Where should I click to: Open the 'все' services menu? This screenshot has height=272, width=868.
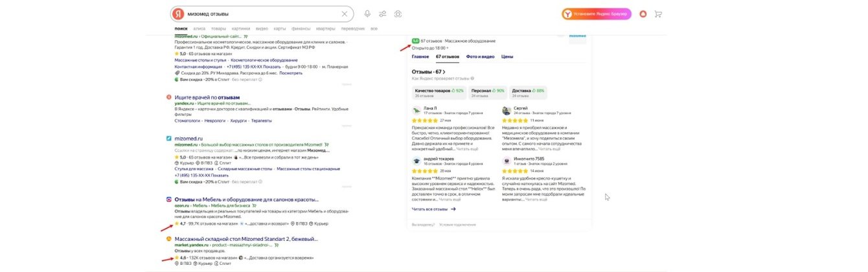pyautogui.click(x=374, y=28)
